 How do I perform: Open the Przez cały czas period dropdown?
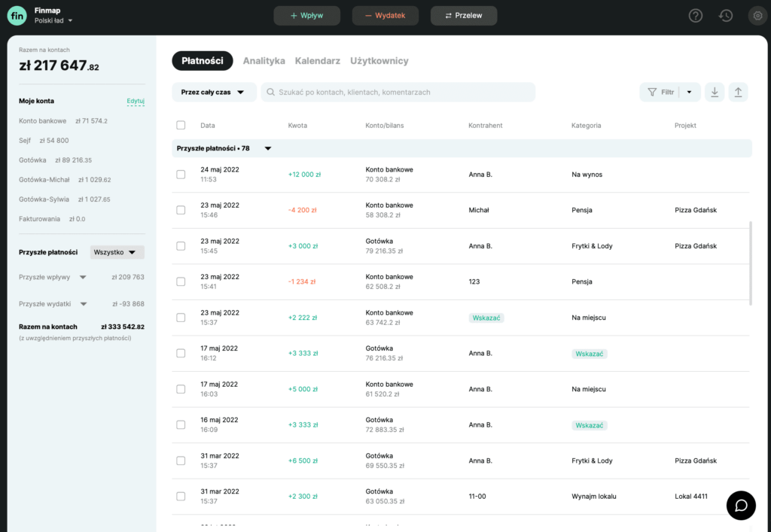click(x=214, y=93)
